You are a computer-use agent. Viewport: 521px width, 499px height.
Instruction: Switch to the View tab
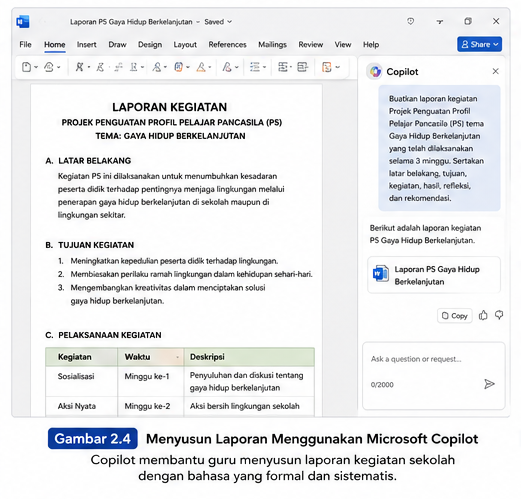[x=343, y=45]
